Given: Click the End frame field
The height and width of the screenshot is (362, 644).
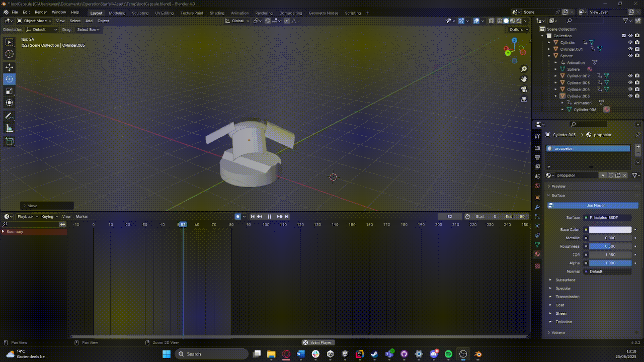Looking at the screenshot, I should pyautogui.click(x=516, y=217).
